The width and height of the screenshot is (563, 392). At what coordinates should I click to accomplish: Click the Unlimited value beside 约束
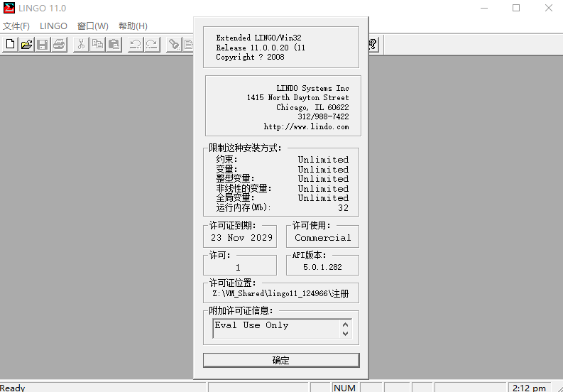tap(323, 160)
